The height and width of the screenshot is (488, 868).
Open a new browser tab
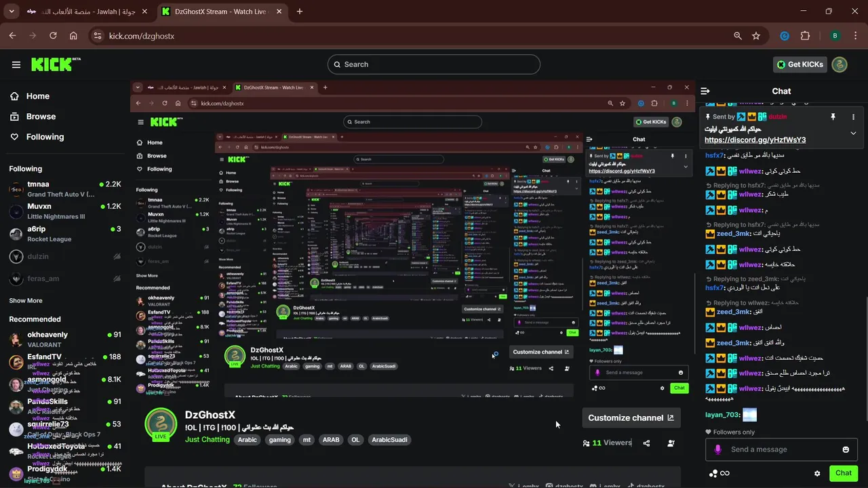300,12
